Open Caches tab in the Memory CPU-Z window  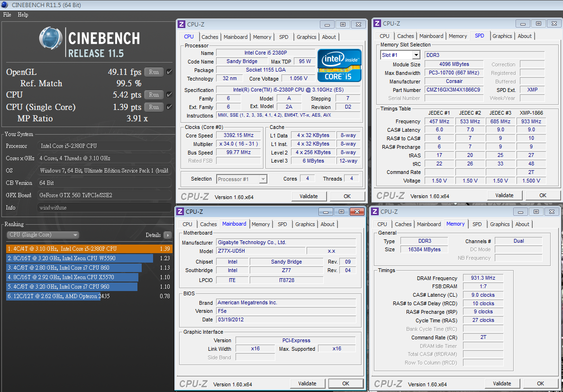[403, 224]
